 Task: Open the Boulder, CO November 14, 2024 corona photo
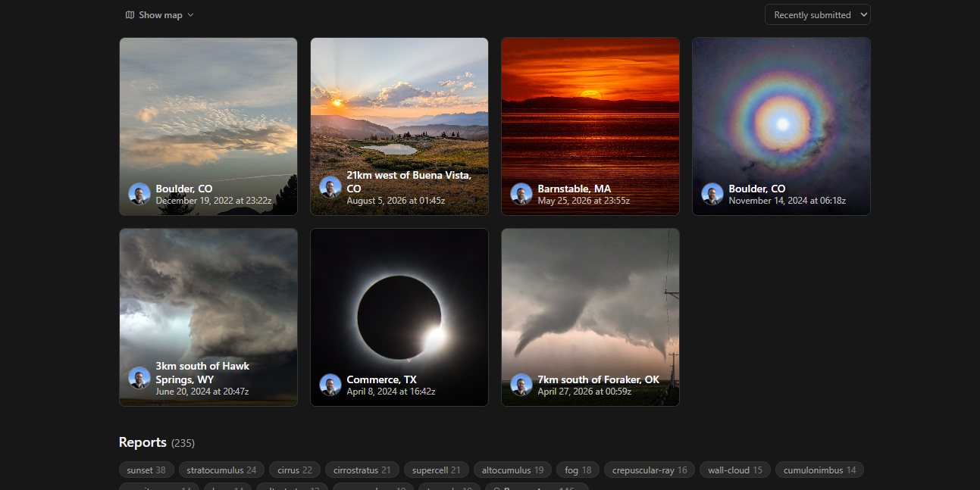coord(781,126)
